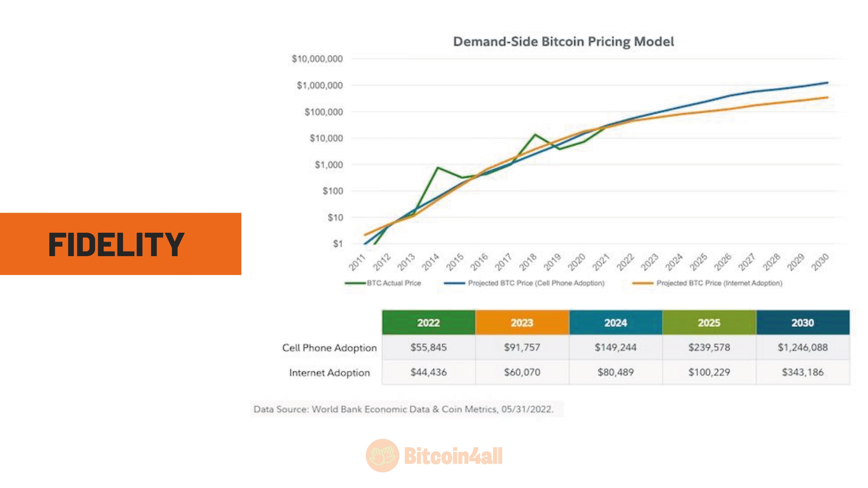The height and width of the screenshot is (488, 868).
Task: Click the 2030 x-axis year label
Action: (x=820, y=262)
